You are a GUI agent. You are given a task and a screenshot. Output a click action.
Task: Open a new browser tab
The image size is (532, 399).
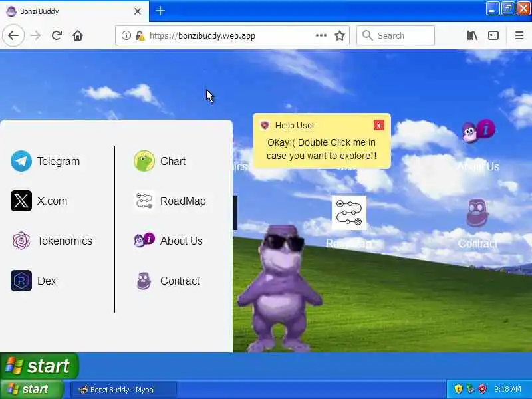tap(160, 11)
